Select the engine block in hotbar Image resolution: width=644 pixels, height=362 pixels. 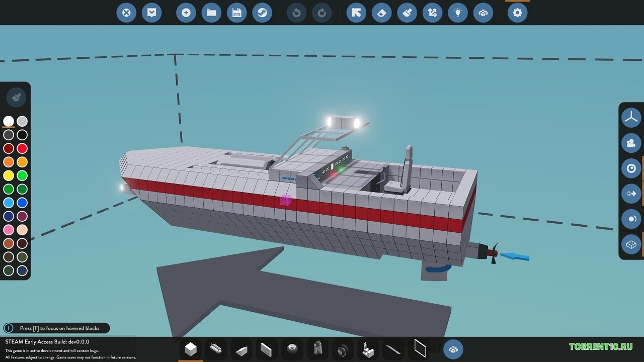tap(317, 348)
